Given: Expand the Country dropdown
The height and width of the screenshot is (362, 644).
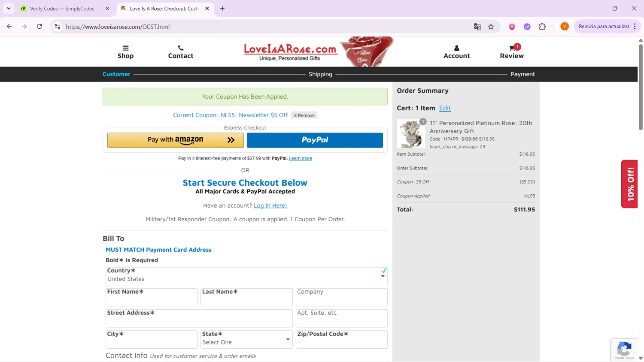Looking at the screenshot, I should pos(246,276).
